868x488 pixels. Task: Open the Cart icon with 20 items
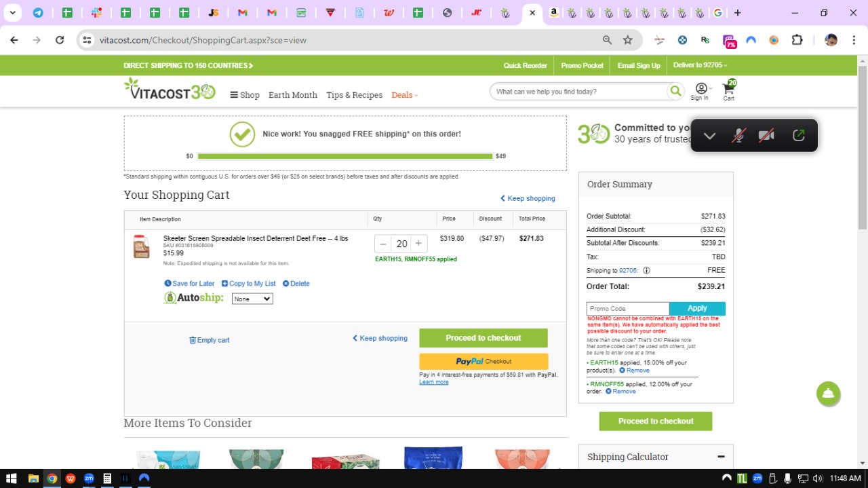(729, 91)
